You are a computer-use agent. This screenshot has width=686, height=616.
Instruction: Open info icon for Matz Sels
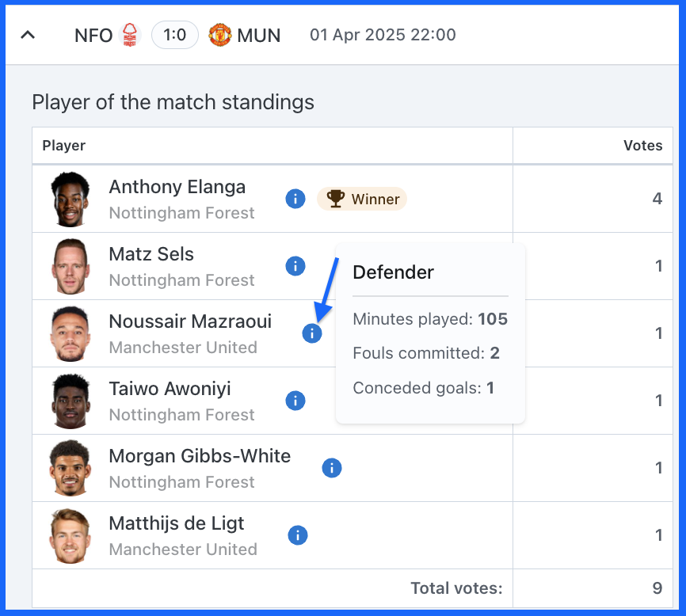click(x=295, y=266)
